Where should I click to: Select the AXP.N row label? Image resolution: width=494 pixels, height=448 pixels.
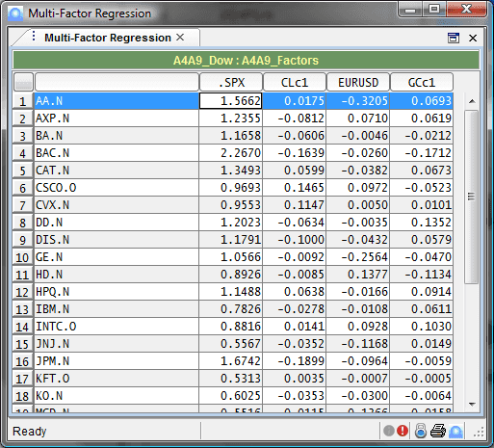[x=117, y=119]
